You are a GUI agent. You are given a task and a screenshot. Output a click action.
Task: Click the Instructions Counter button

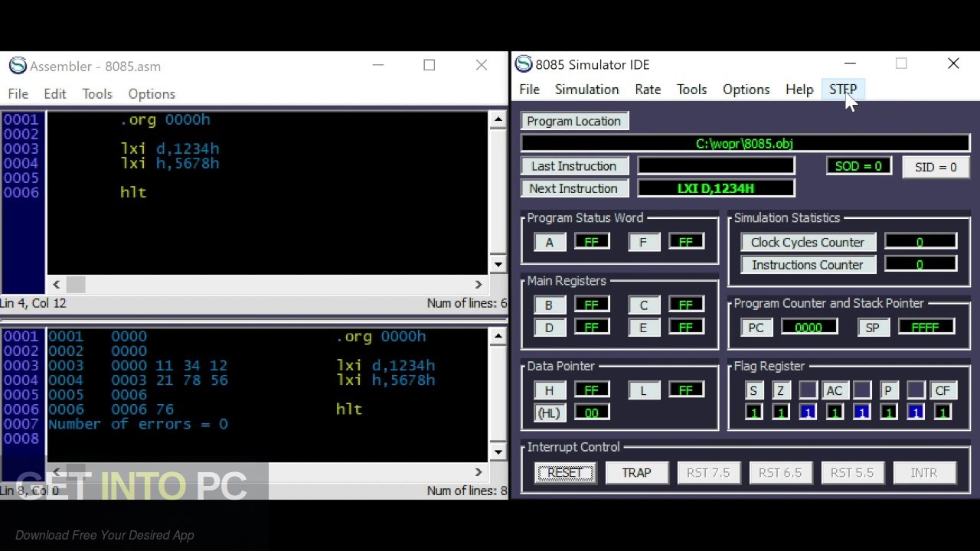pos(808,265)
